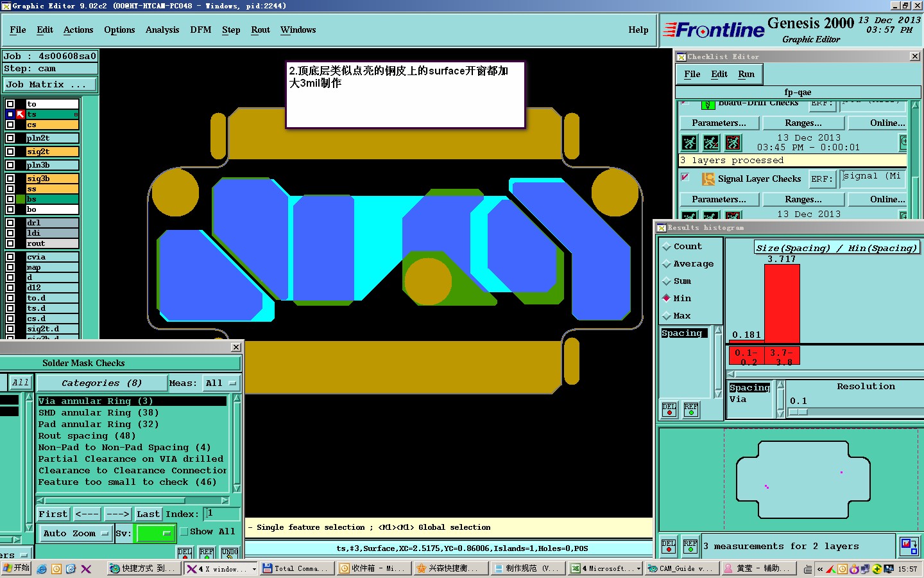Open the Meas: All dropdown

coord(221,383)
